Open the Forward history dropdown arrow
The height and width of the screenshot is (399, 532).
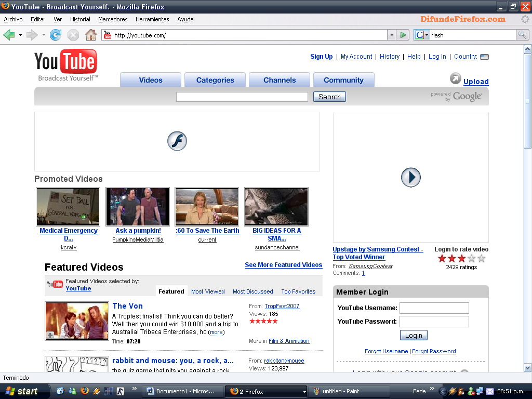(x=44, y=35)
